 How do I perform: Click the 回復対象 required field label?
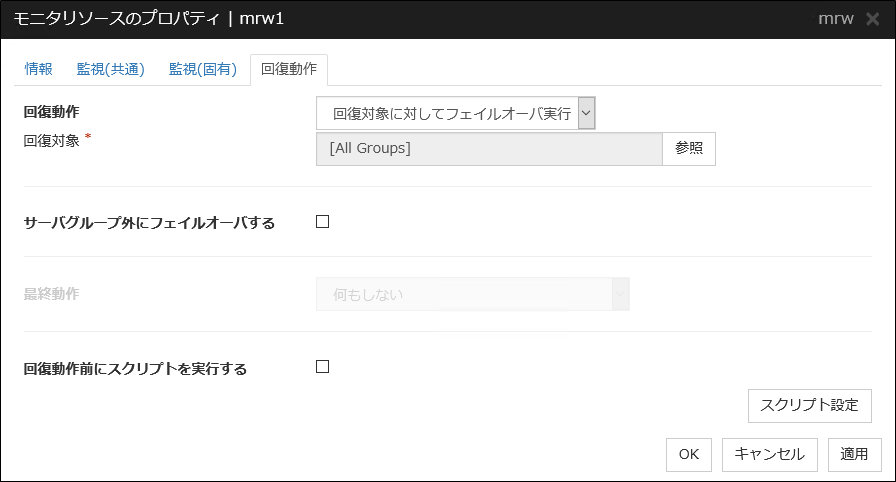(51, 139)
